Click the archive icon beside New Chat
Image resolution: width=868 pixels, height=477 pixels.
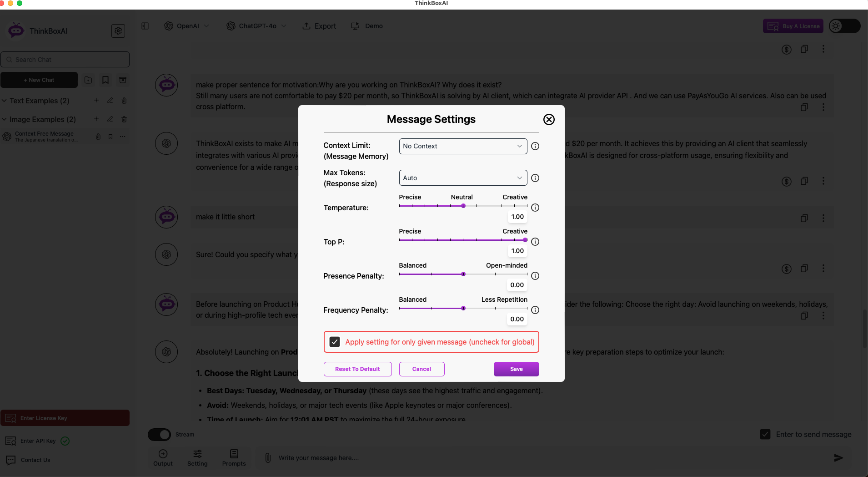point(123,80)
